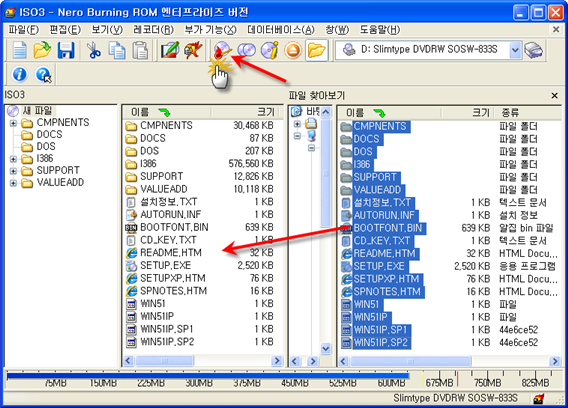Click the Burn compilation disc icon
The image size is (568, 408).
pyautogui.click(x=222, y=50)
